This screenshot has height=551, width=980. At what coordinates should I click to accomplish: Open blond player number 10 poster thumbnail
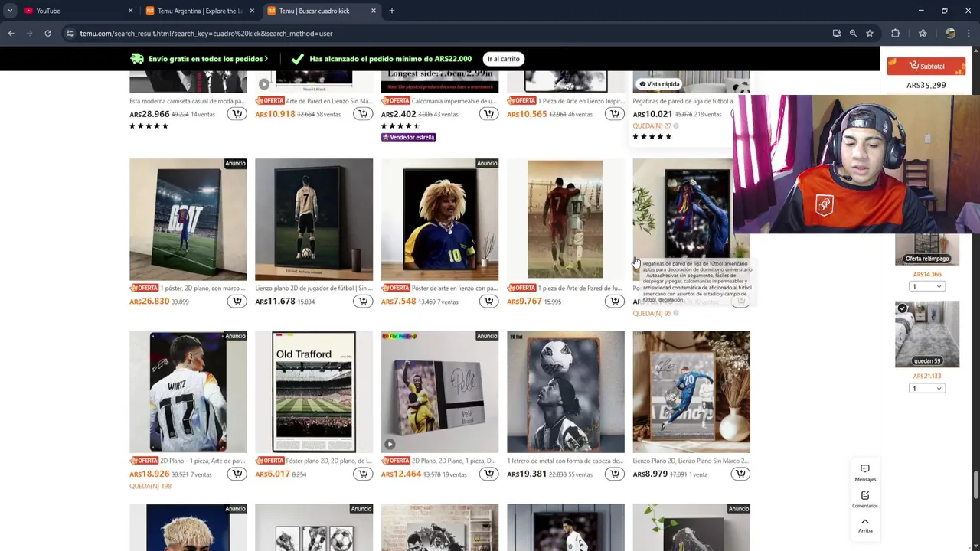click(439, 220)
